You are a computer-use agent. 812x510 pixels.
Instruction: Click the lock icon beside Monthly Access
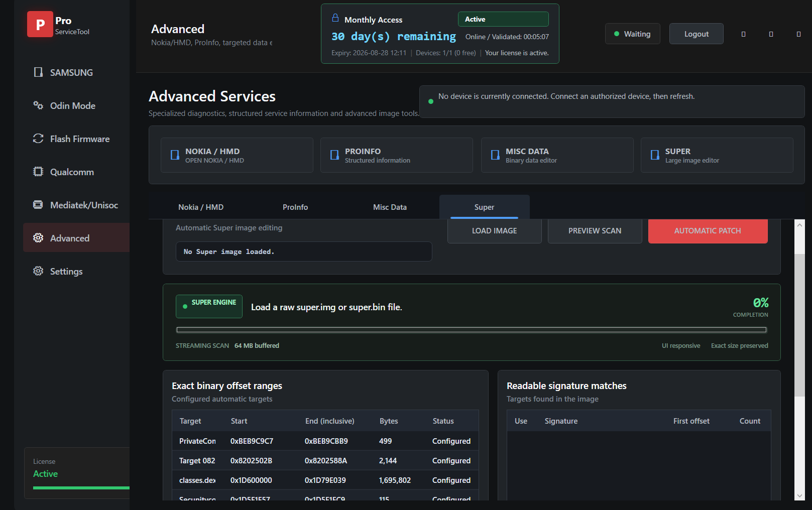[x=335, y=18]
